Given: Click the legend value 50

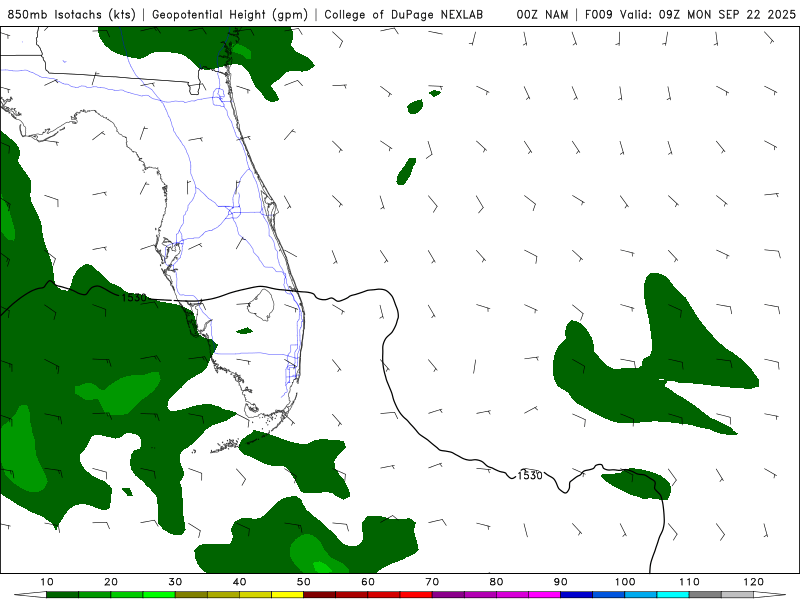Looking at the screenshot, I should (304, 582).
